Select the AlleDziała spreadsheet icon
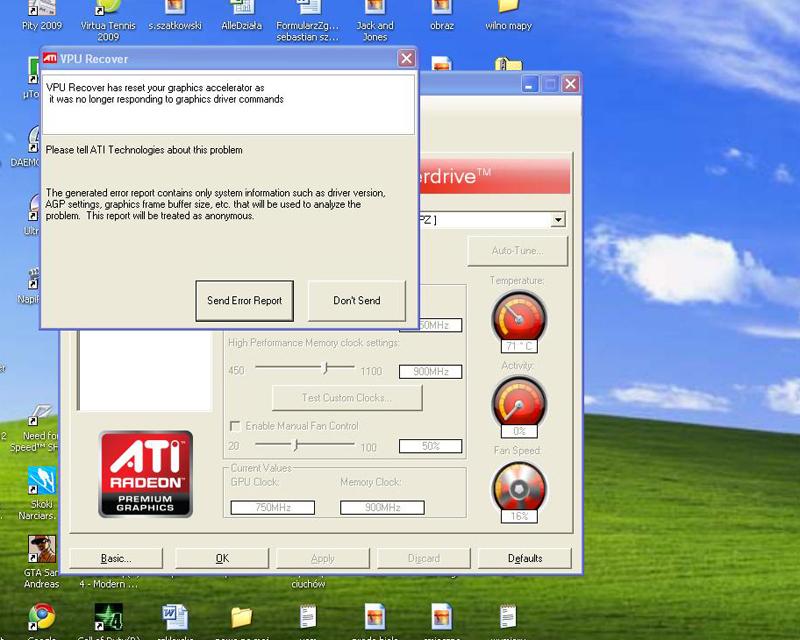The height and width of the screenshot is (640, 800). 241,14
